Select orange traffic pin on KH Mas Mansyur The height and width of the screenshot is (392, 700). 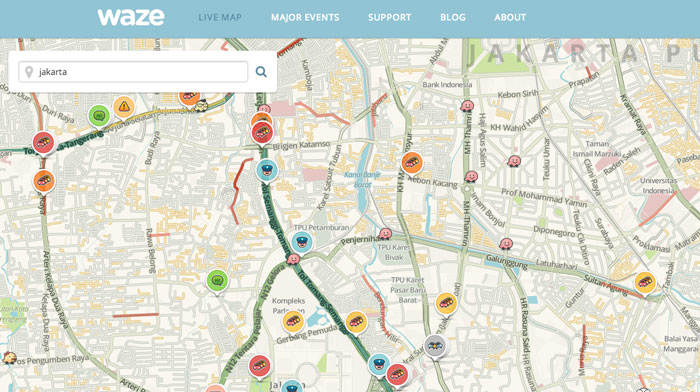(x=412, y=163)
